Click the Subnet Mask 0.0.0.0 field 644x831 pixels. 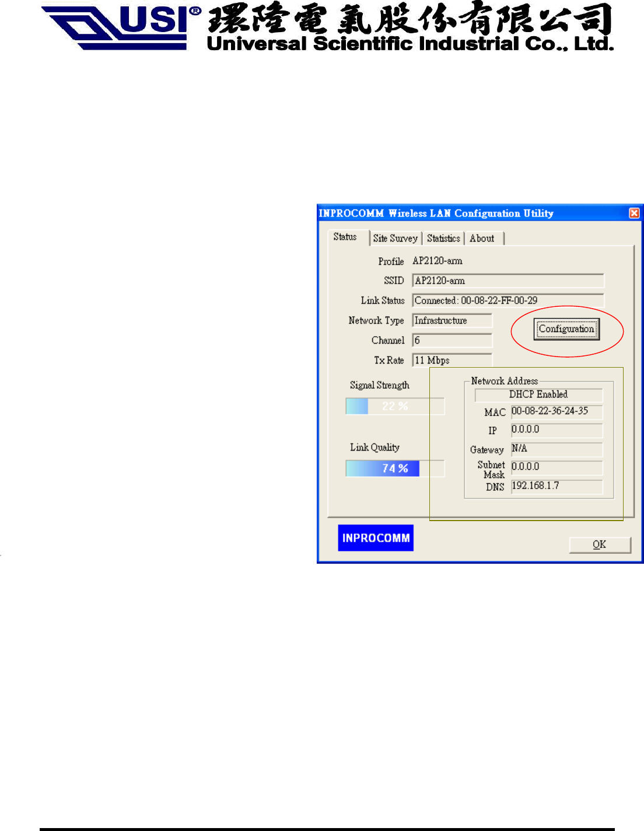(556, 467)
